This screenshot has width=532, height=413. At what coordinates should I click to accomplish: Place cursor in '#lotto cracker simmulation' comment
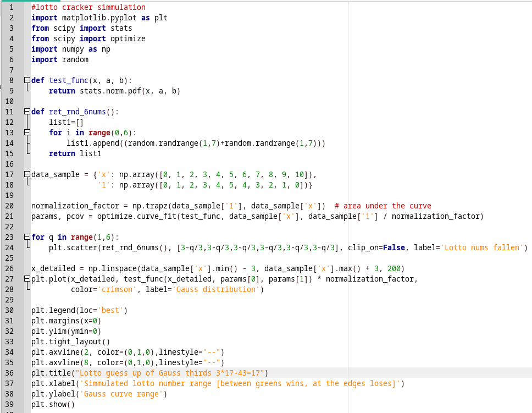[x=88, y=7]
